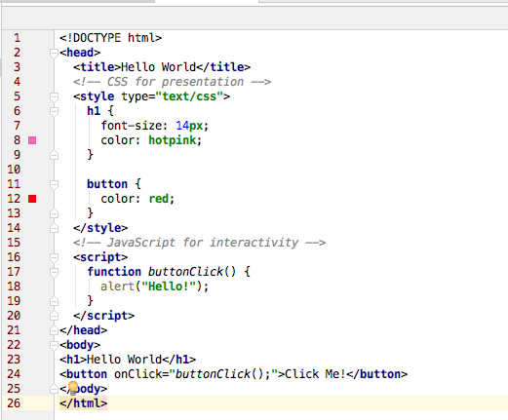Click line number 1 in the gutter
The image size is (508, 420).
17,38
